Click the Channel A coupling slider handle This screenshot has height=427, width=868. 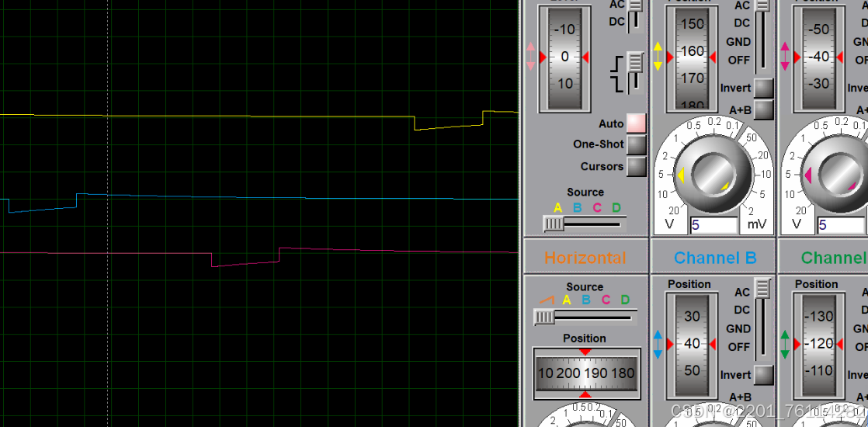[x=763, y=5]
